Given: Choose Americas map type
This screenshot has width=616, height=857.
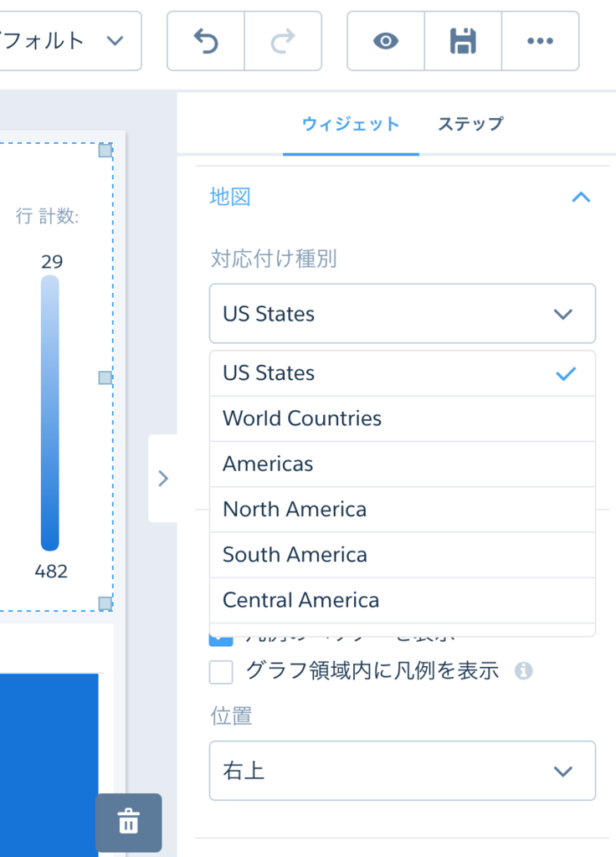Looking at the screenshot, I should (x=403, y=464).
